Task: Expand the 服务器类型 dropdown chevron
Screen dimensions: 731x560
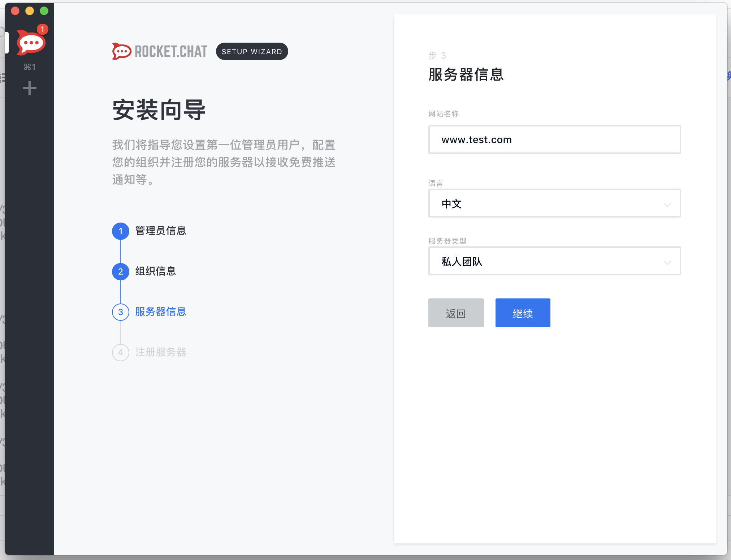Action: (667, 262)
